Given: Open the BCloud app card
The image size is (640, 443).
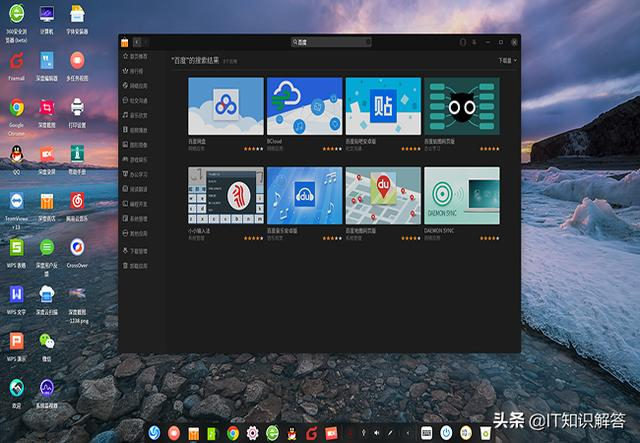Looking at the screenshot, I should tap(304, 106).
